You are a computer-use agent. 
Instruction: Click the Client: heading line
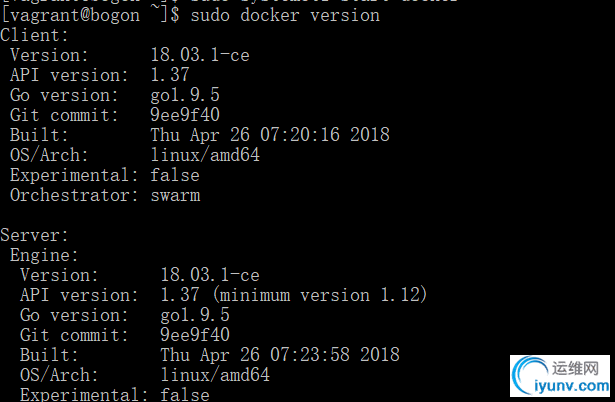point(35,35)
